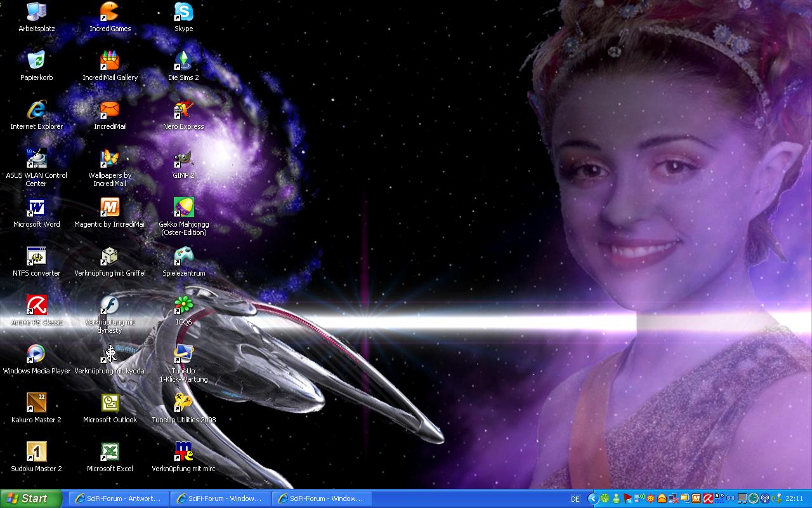
Task: Launch Die Sims 2 from desktop
Action: (x=183, y=62)
